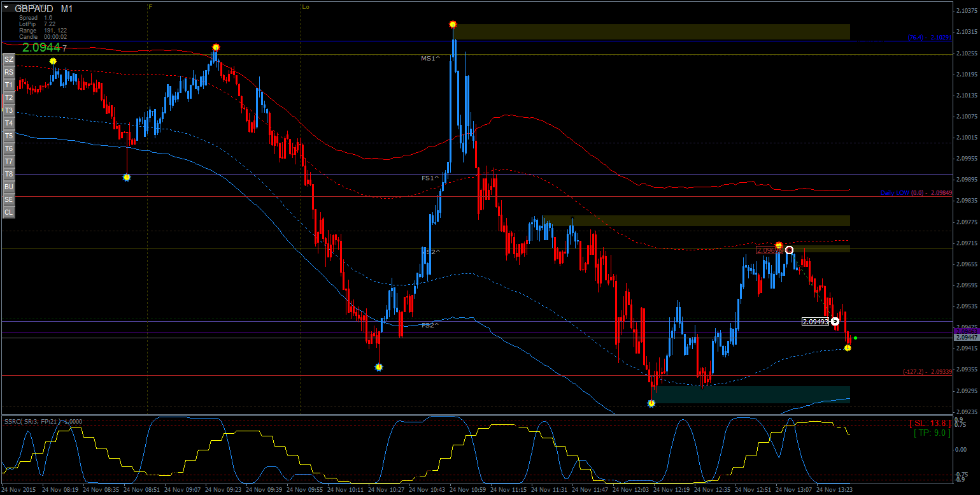Click the Daily LOW (0.0) 2.09849 label

click(916, 192)
